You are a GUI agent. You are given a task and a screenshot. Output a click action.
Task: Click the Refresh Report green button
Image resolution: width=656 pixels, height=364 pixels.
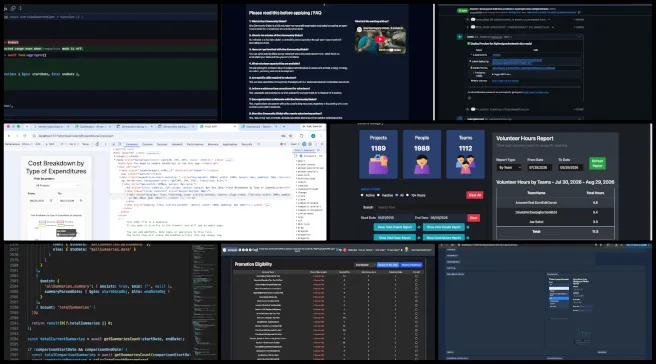click(x=597, y=163)
